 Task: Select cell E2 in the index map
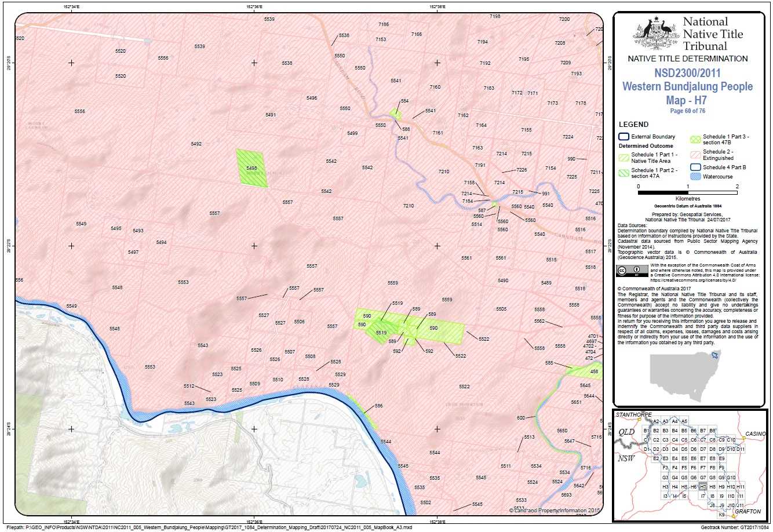656,458
